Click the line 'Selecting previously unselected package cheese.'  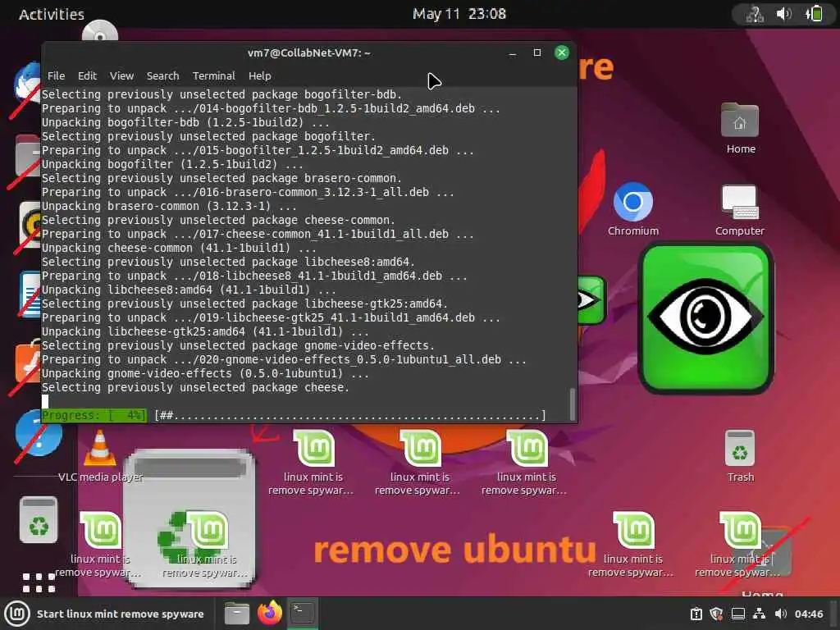click(x=195, y=387)
